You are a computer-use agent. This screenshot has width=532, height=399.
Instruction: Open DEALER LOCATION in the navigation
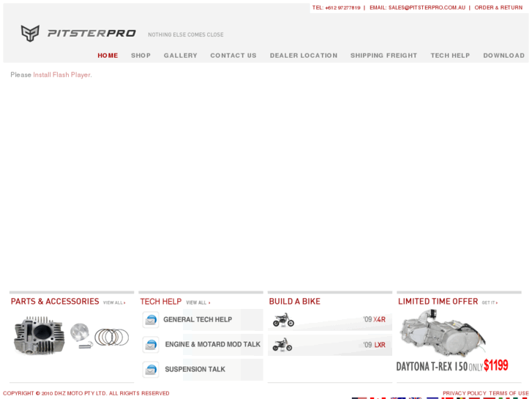pyautogui.click(x=304, y=56)
